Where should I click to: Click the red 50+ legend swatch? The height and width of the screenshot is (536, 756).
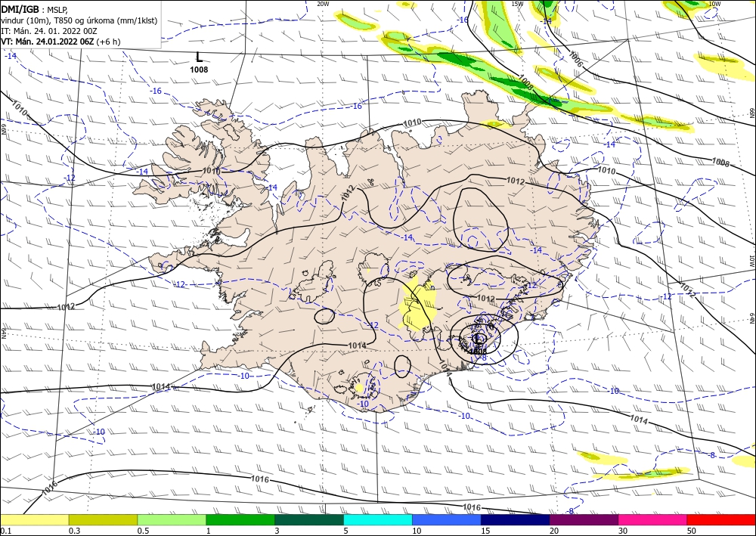click(721, 519)
